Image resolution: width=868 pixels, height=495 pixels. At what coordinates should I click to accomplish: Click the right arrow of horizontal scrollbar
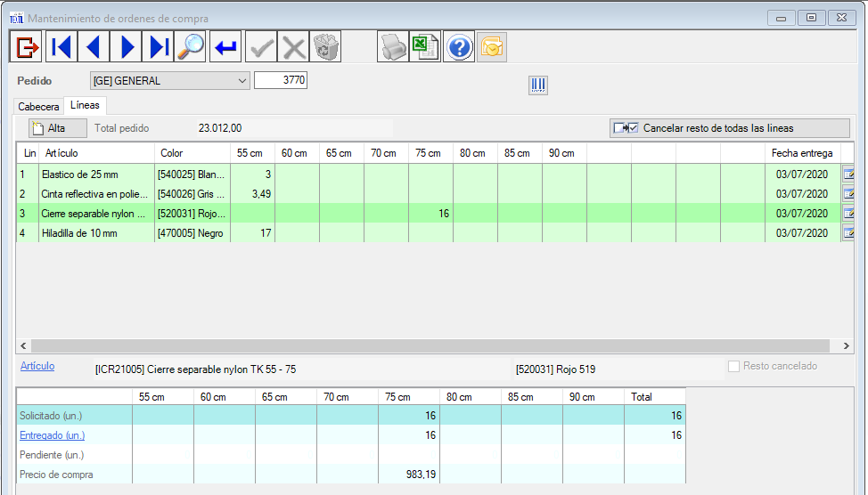[x=847, y=345]
